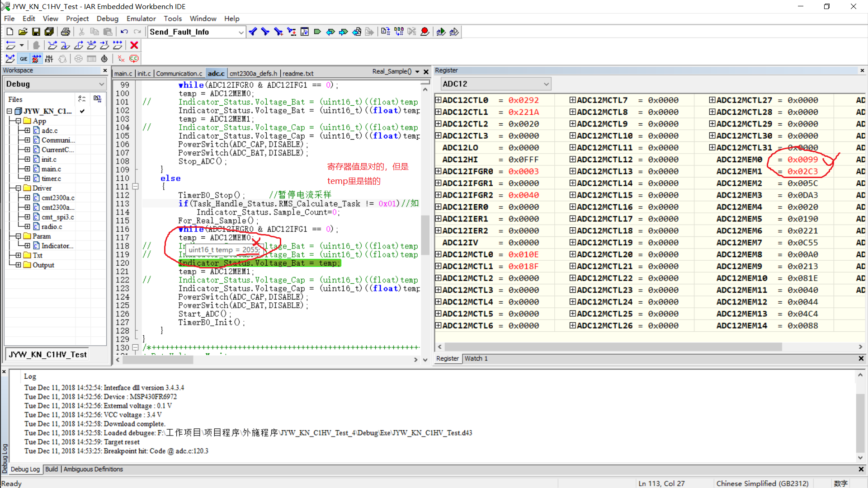Screen dimensions: 868x488
Task: Switch to the main.c editor tab
Action: (123, 73)
